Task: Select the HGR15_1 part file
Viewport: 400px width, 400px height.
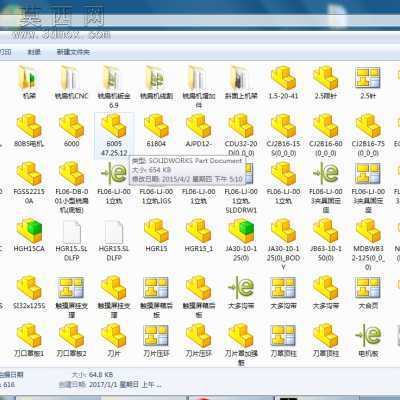Action: coord(199,235)
